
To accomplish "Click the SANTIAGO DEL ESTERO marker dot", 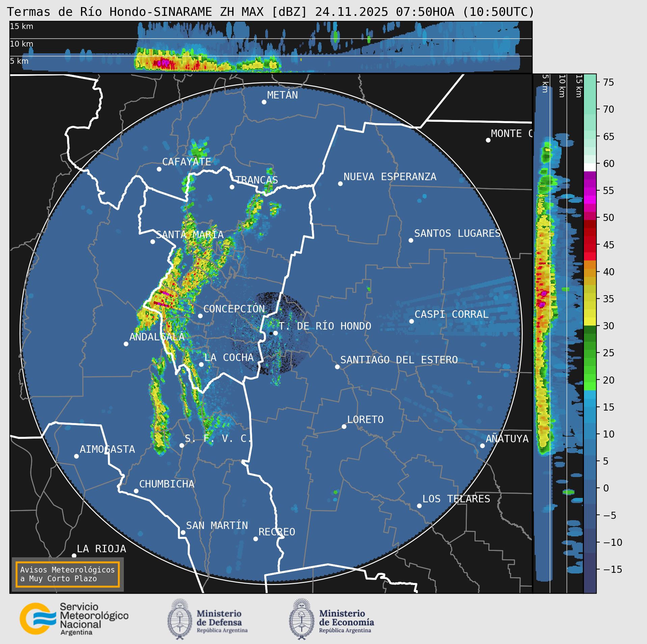I will click(x=337, y=367).
